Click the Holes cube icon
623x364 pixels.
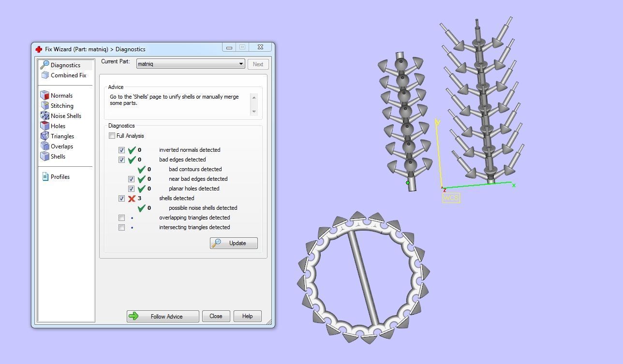click(45, 126)
